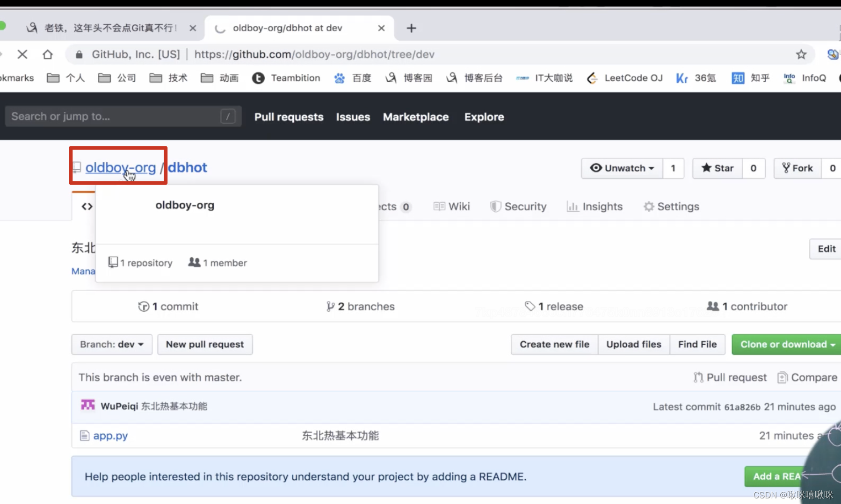Close the first tab with Git article

(x=193, y=28)
